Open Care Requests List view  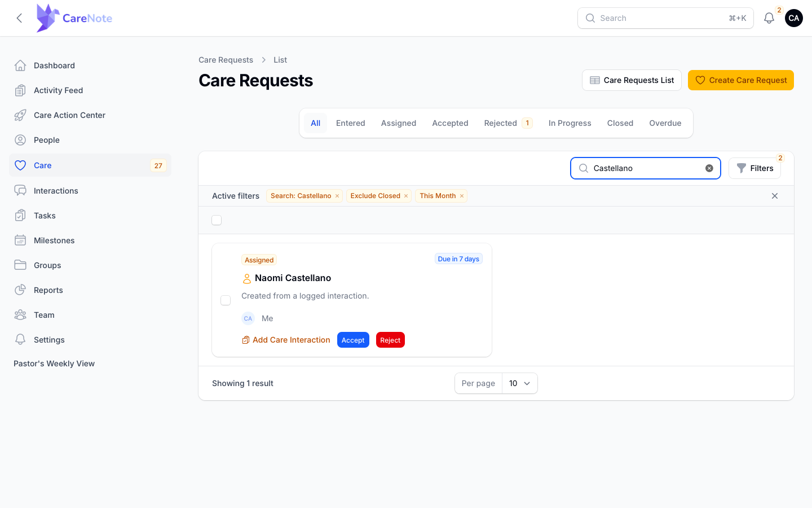[x=632, y=80]
